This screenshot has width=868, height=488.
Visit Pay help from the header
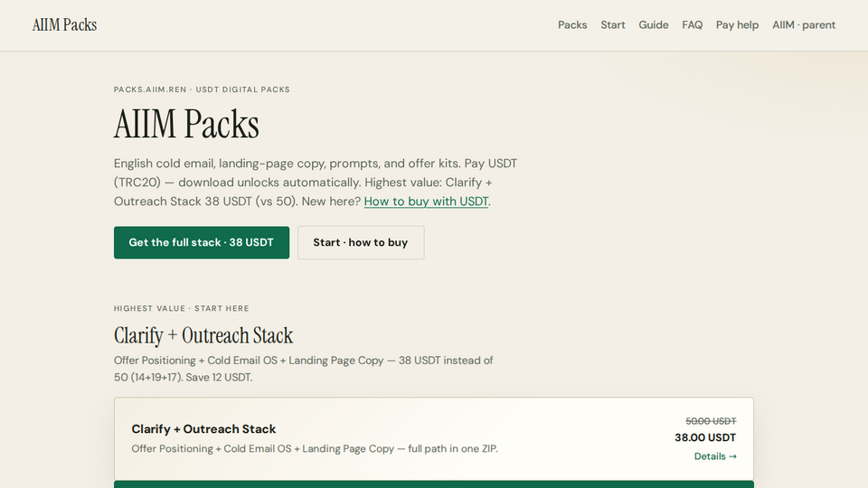pos(737,25)
